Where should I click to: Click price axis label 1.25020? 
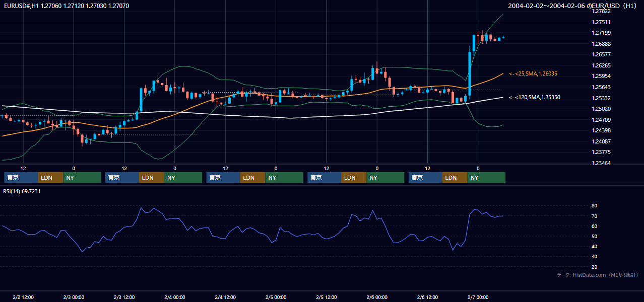point(602,109)
